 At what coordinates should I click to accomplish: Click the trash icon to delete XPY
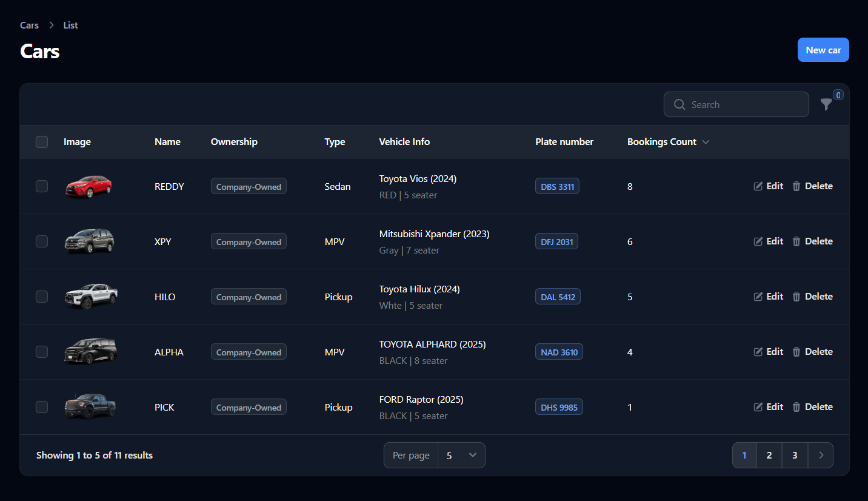pos(796,241)
